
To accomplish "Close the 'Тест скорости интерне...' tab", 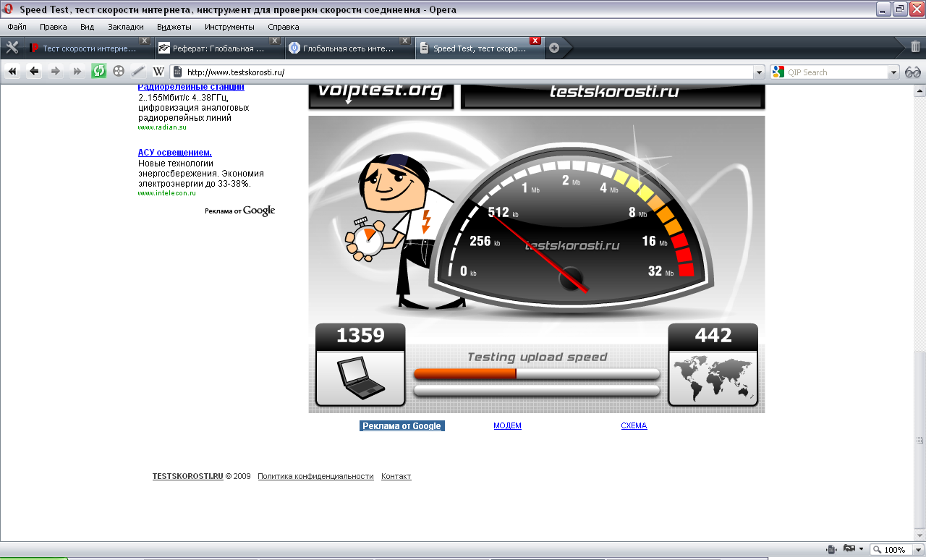I will pos(145,41).
